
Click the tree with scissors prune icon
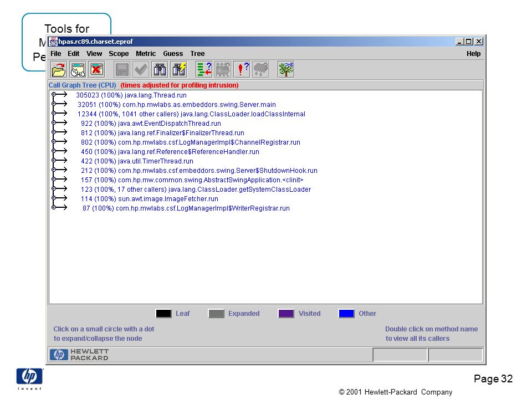coord(286,70)
